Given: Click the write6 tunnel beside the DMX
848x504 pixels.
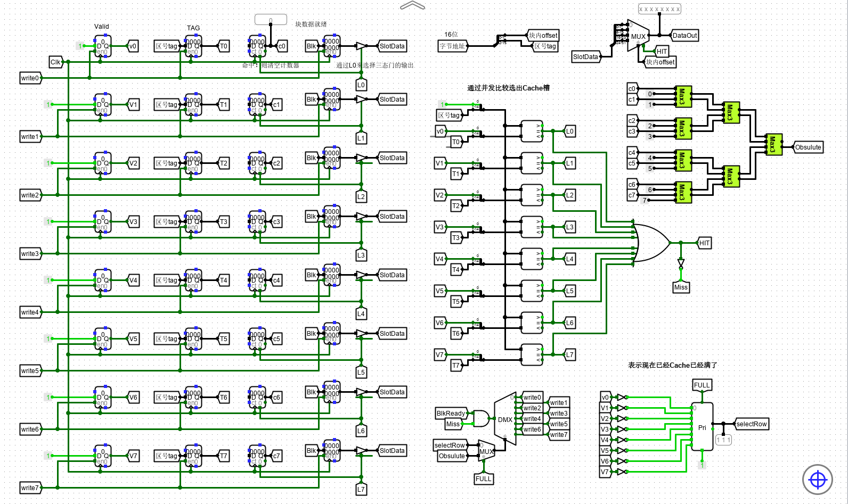Looking at the screenshot, I should [532, 429].
